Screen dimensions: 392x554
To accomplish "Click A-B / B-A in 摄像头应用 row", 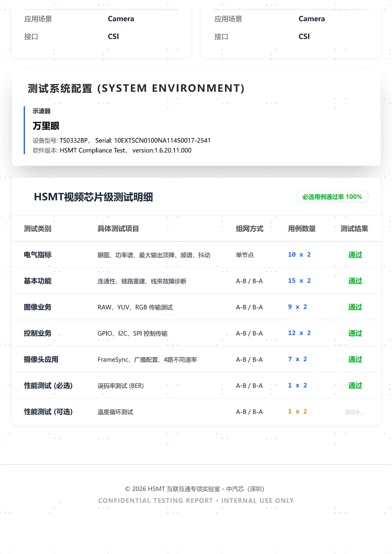I will (x=249, y=360).
